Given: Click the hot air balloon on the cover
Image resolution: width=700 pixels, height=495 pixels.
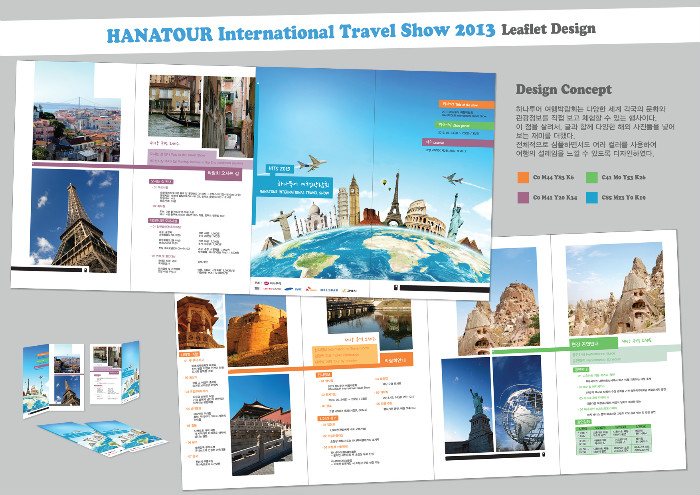Looking at the screenshot, I should coord(384,182).
